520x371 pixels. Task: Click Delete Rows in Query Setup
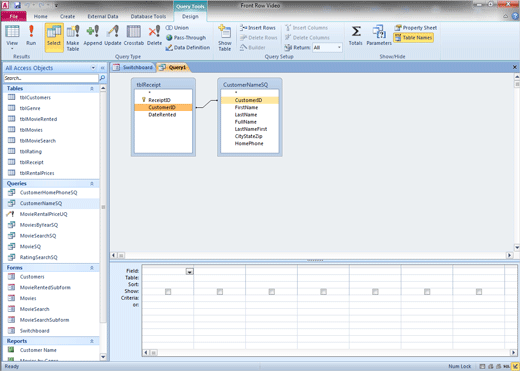(x=259, y=38)
